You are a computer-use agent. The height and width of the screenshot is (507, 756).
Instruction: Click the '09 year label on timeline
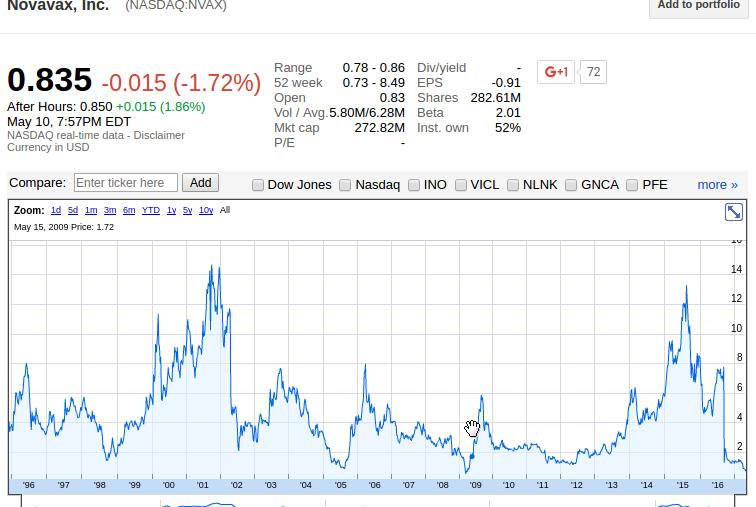click(x=475, y=485)
